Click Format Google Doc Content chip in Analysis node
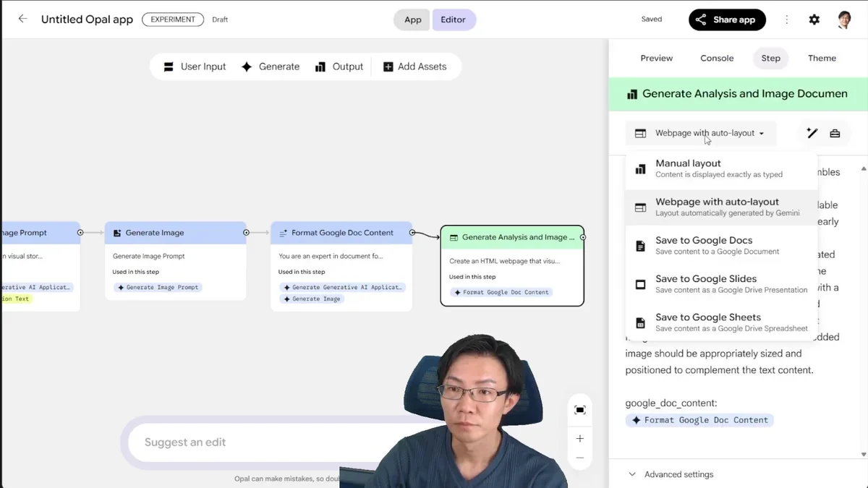This screenshot has height=488, width=868. (x=501, y=292)
